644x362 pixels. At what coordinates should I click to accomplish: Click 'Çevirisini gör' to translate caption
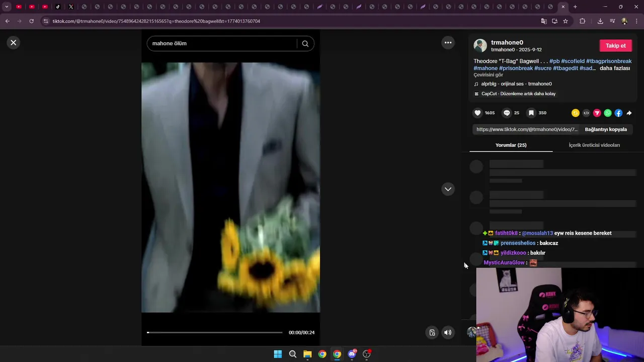[x=488, y=75]
